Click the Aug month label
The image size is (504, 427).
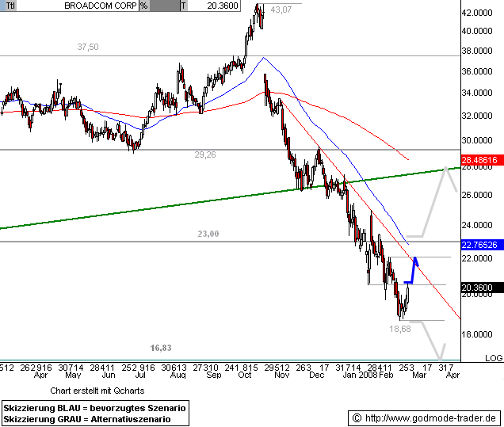point(178,375)
